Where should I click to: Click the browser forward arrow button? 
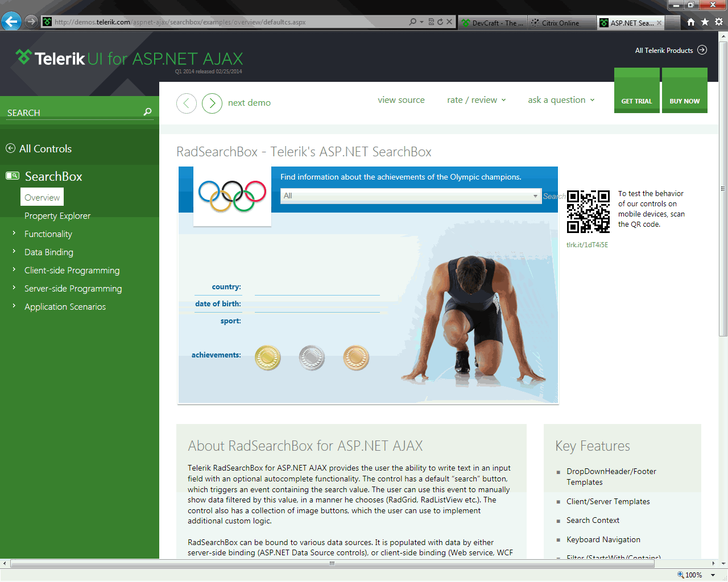pyautogui.click(x=31, y=22)
